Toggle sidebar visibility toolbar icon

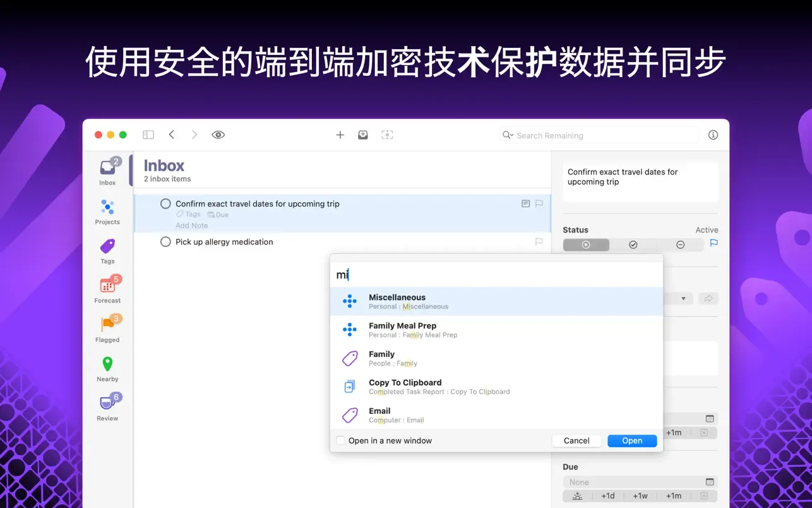[x=148, y=135]
